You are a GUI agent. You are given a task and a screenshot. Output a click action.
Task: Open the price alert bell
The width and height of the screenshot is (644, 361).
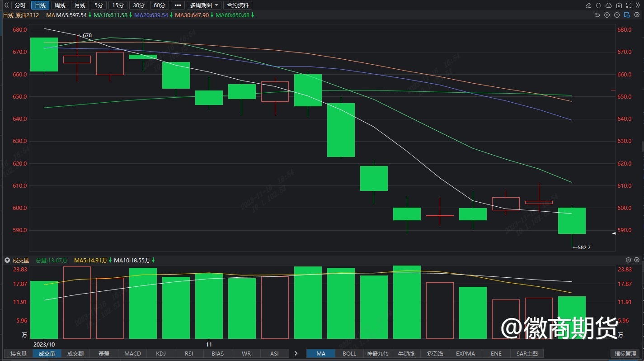coord(598,5)
